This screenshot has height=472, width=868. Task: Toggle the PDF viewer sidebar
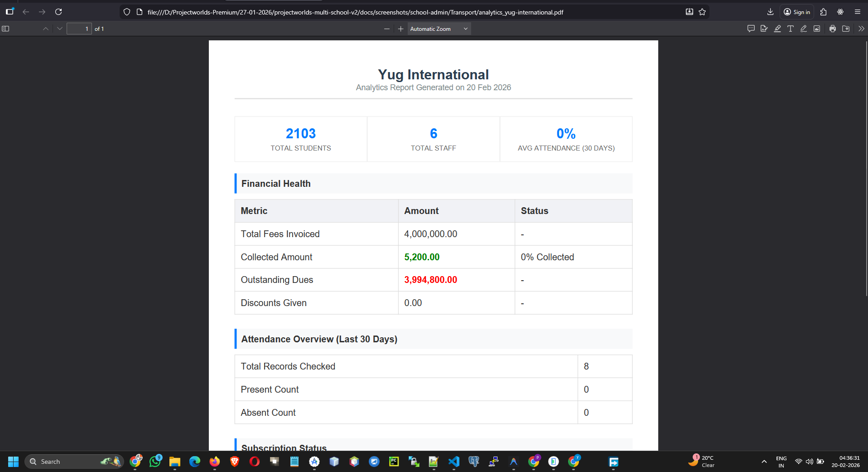point(6,29)
